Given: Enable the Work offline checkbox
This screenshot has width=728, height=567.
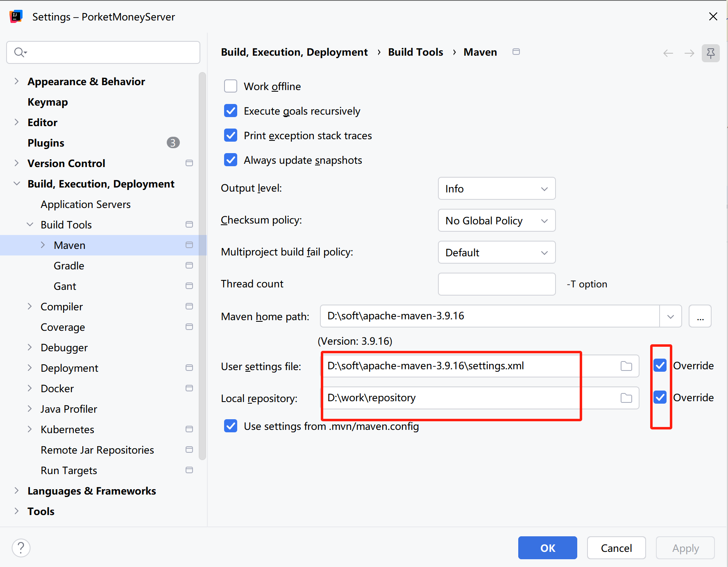Looking at the screenshot, I should coord(231,86).
